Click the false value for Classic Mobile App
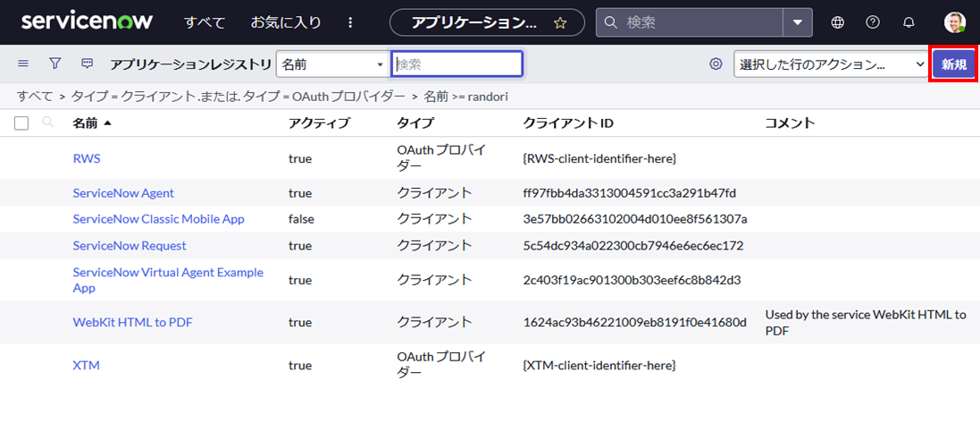The width and height of the screenshot is (980, 423). [301, 219]
